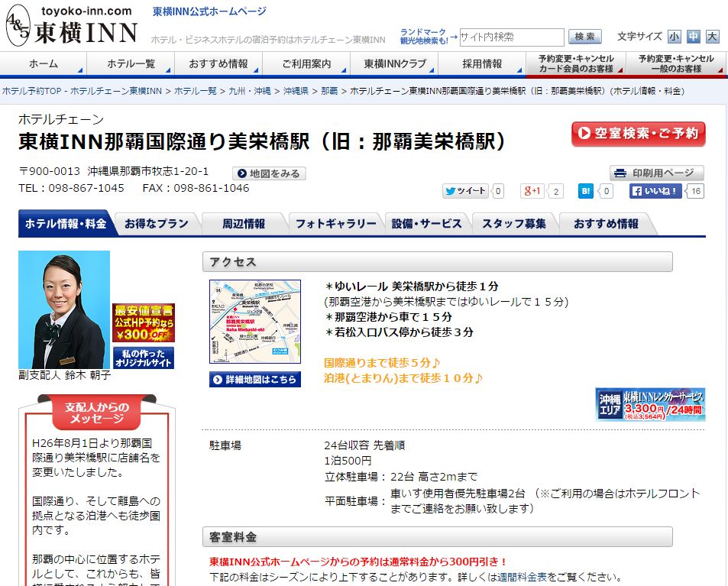Click the 私の作ったオリジナルサイト banner
The height and width of the screenshot is (586, 728).
coord(144,358)
